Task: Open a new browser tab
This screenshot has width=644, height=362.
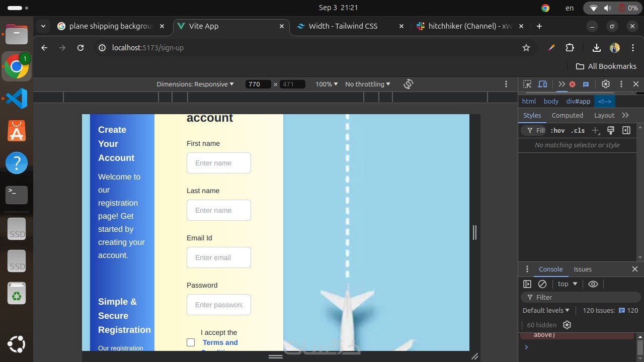Action: 539,26
